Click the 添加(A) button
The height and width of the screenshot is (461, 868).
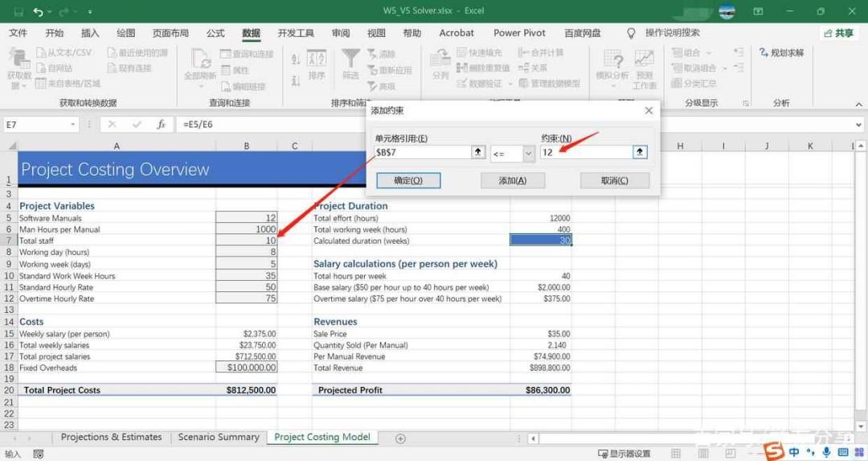(513, 181)
